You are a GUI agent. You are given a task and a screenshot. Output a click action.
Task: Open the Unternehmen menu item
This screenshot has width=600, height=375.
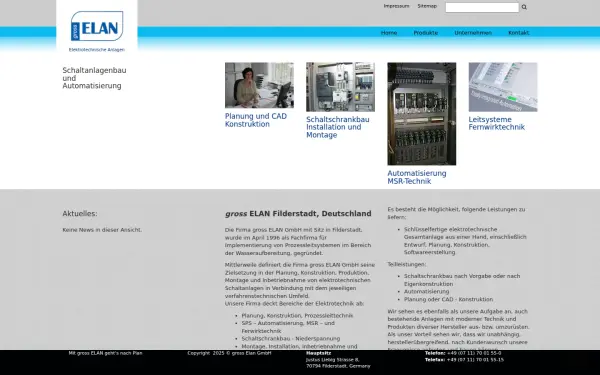coord(473,33)
